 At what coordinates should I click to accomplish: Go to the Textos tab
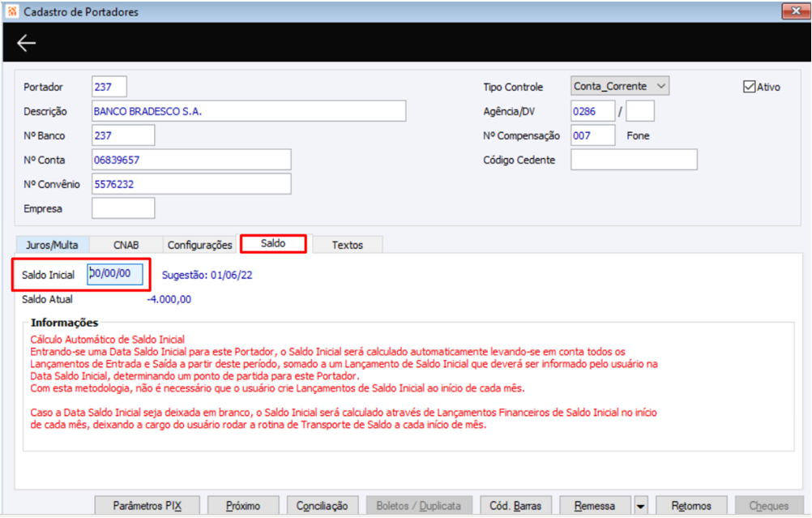point(348,245)
